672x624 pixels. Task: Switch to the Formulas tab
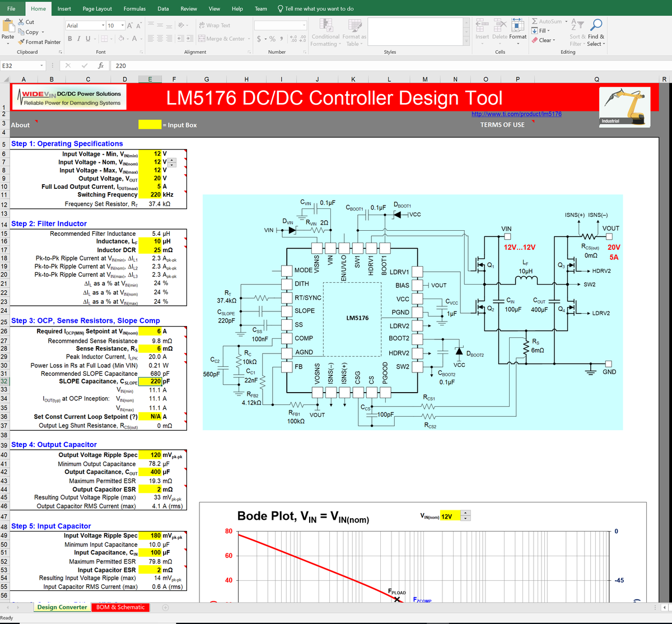(134, 8)
